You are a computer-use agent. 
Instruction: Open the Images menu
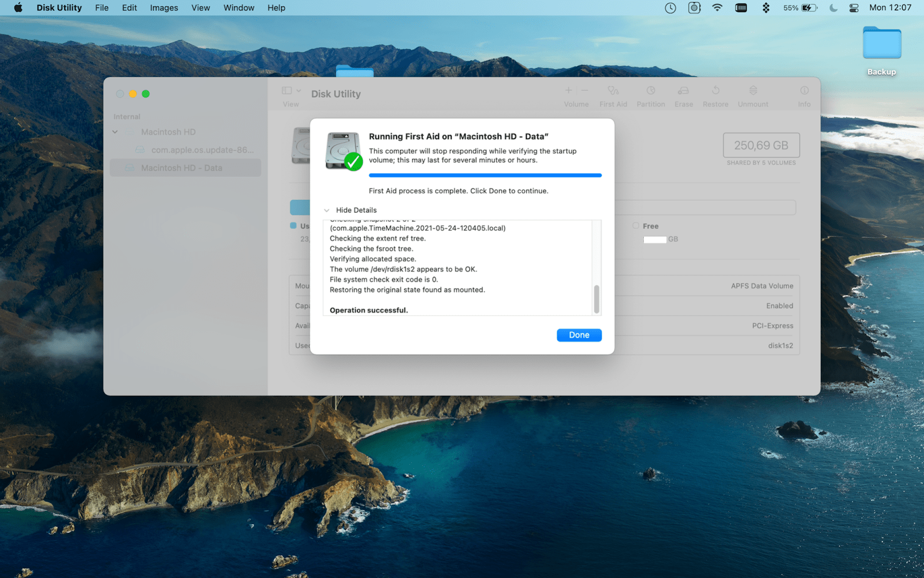coord(163,8)
